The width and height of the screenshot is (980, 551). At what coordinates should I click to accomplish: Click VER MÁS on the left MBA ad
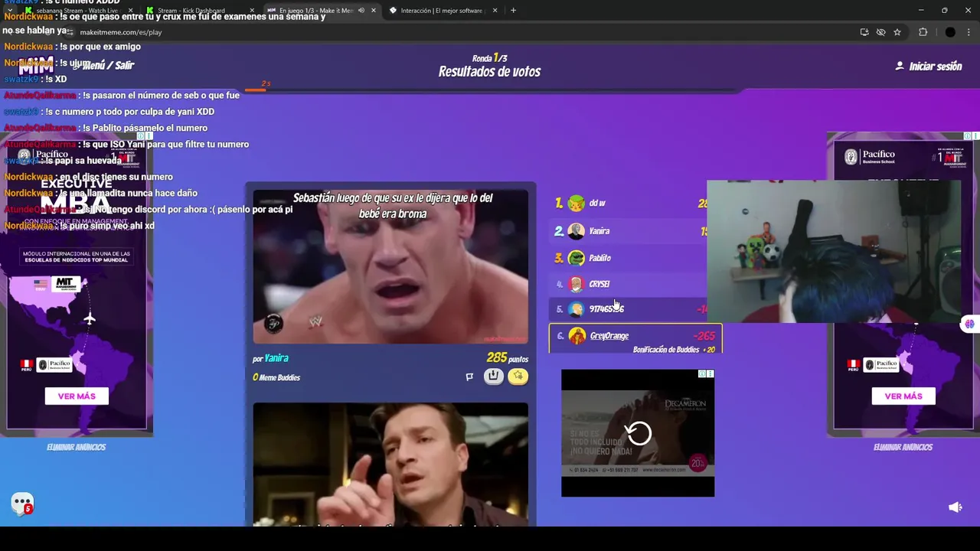pos(77,396)
